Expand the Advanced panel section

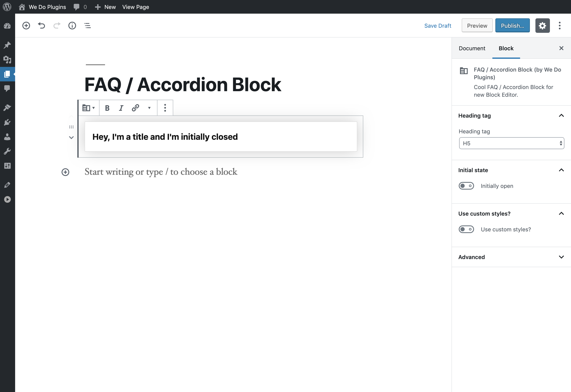pos(511,257)
